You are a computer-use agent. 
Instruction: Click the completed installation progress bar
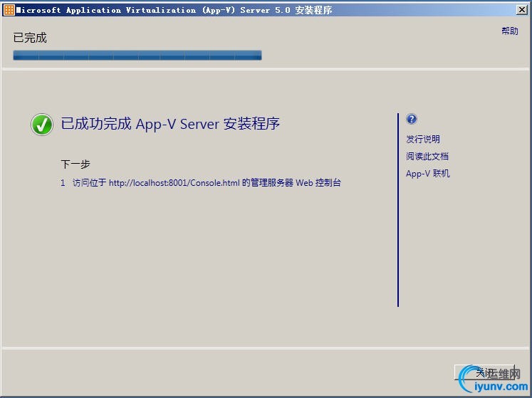click(x=137, y=56)
